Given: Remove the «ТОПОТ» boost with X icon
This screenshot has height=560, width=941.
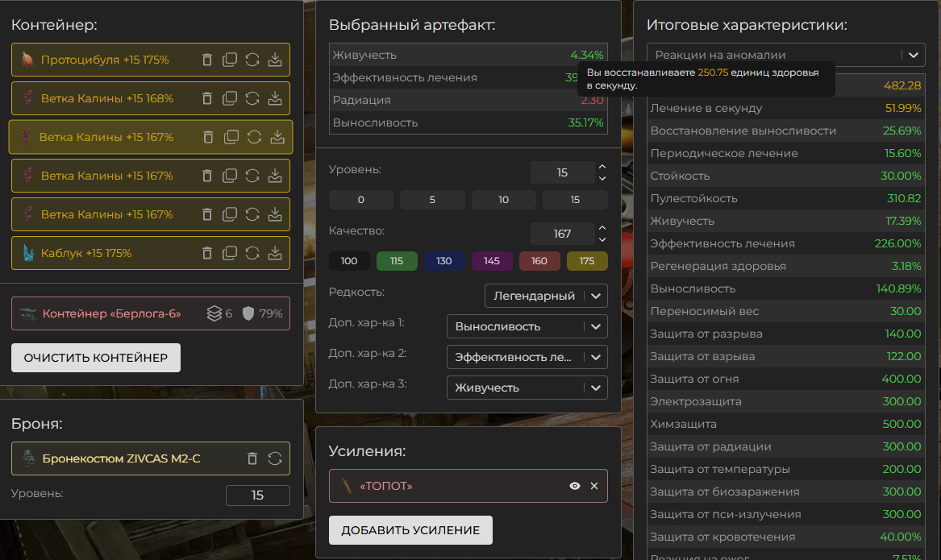Looking at the screenshot, I should 594,486.
